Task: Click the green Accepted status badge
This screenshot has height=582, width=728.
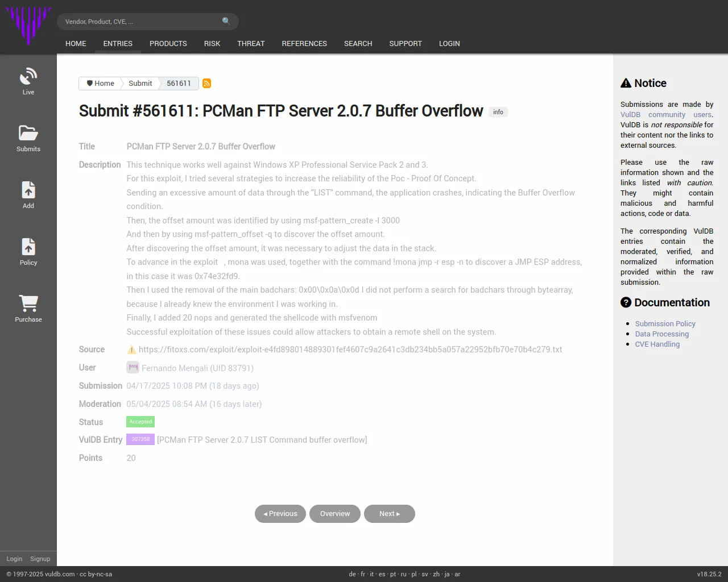Action: click(140, 422)
